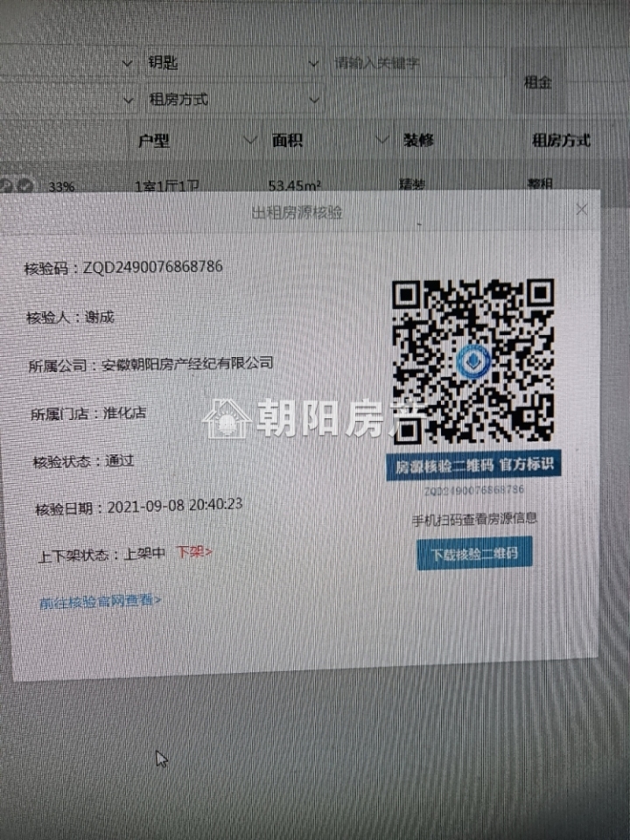Click the 53.45m² area cell
This screenshot has height=840, width=630.
click(295, 185)
